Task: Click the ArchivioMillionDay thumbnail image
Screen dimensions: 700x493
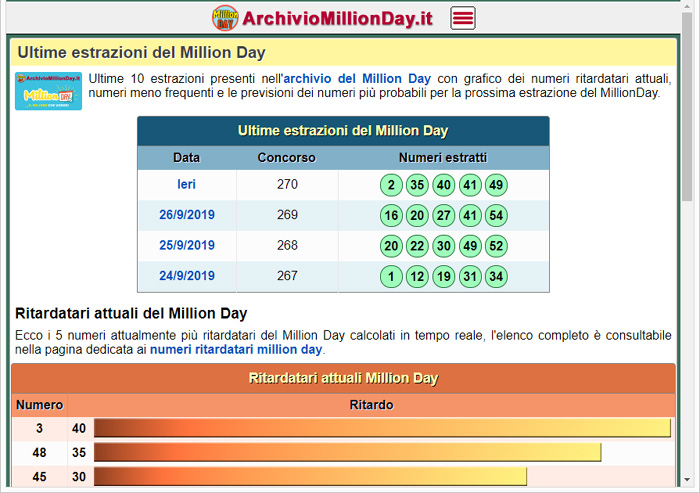Action: pos(48,90)
